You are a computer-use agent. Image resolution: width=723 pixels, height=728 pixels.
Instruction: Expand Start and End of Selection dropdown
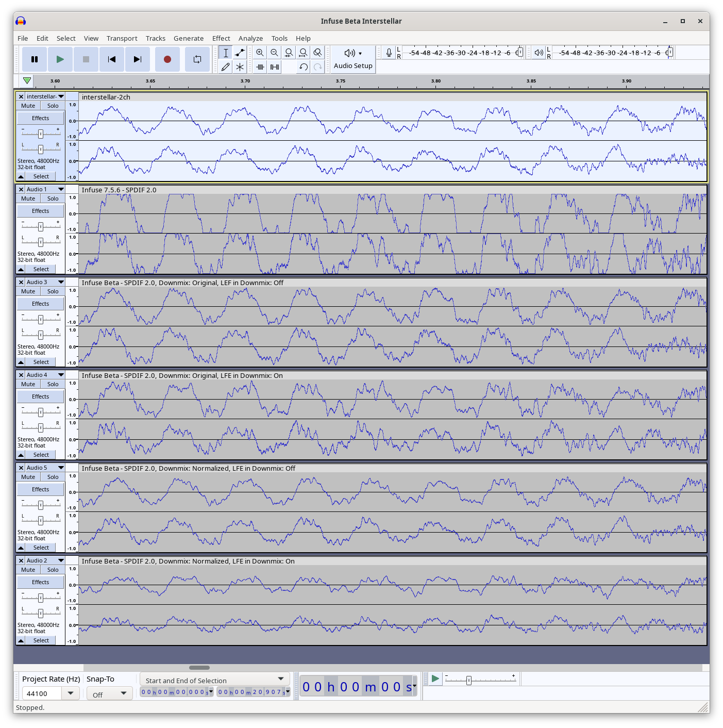tap(215, 680)
